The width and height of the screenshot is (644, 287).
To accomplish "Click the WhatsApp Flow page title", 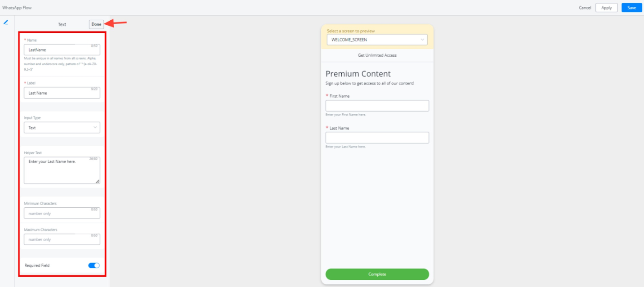I will point(17,8).
